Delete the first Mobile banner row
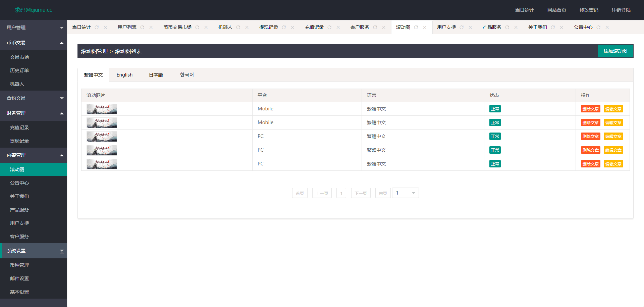Screen dimensions: 644x307 click(x=590, y=109)
